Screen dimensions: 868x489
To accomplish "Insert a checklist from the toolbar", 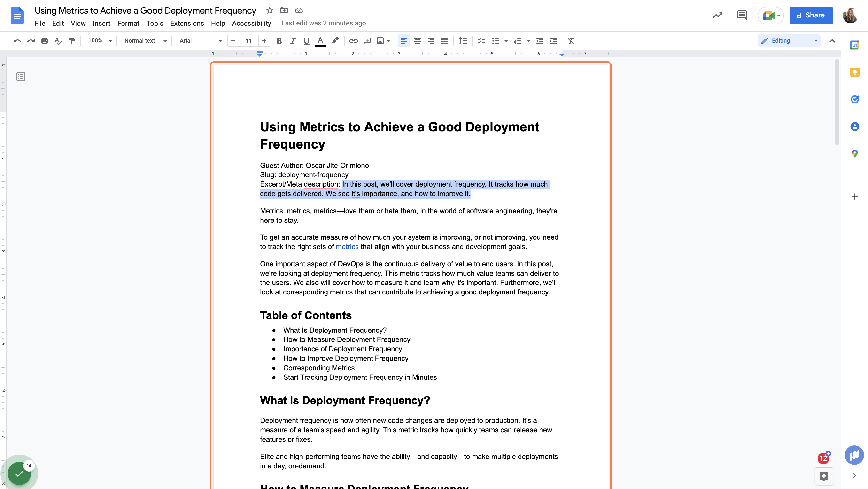I will [481, 41].
